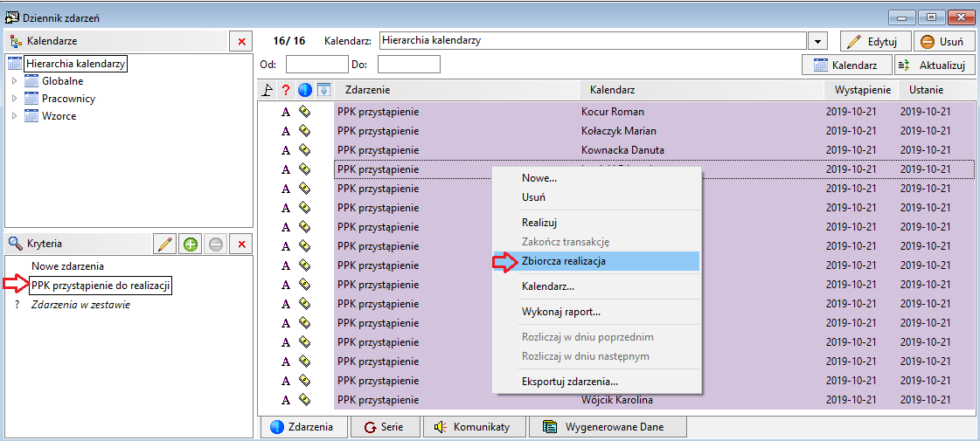This screenshot has width=980, height=441.
Task: Click Kownacka Danuta calendar cell
Action: 622,150
